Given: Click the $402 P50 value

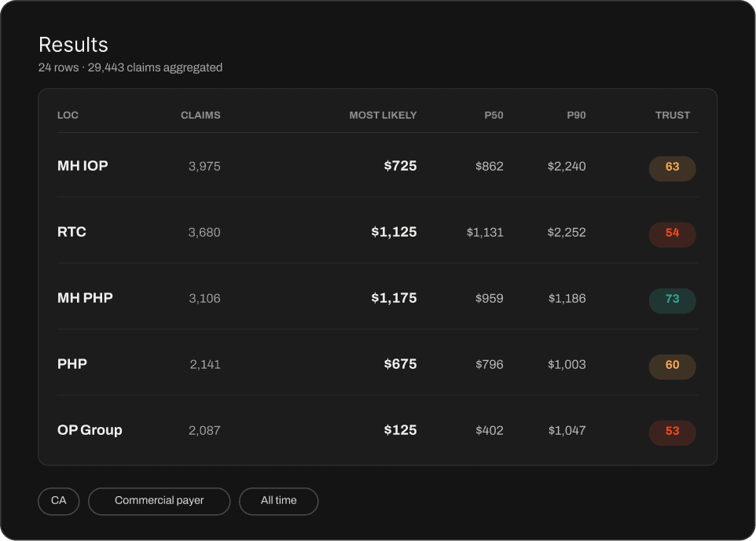Looking at the screenshot, I should (x=490, y=430).
